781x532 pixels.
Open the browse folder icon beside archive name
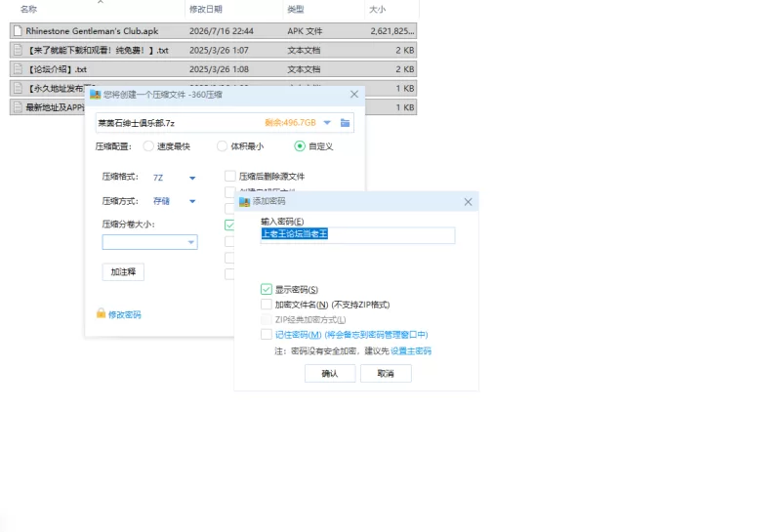[345, 123]
